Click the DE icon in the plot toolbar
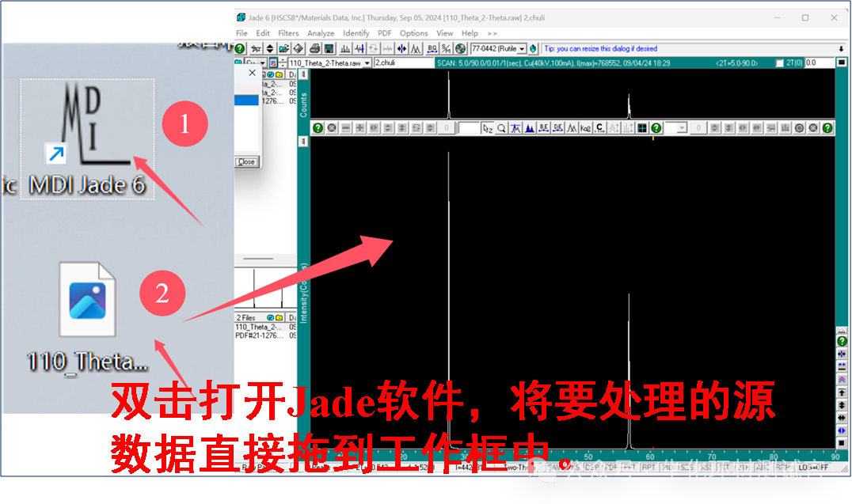852x504 pixels. click(x=558, y=128)
